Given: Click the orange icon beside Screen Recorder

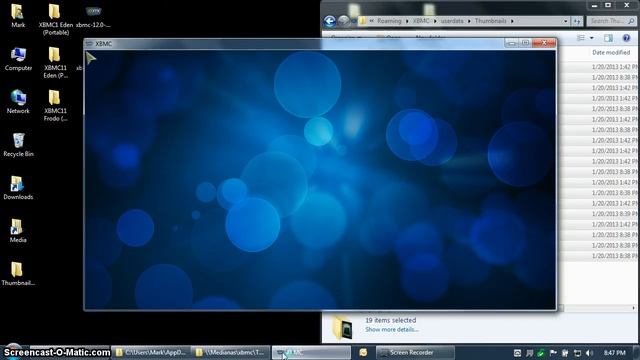Looking at the screenshot, I should point(363,352).
